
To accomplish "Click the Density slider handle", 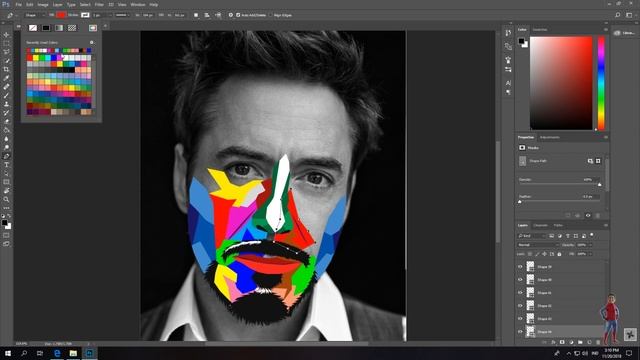I will pos(600,184).
